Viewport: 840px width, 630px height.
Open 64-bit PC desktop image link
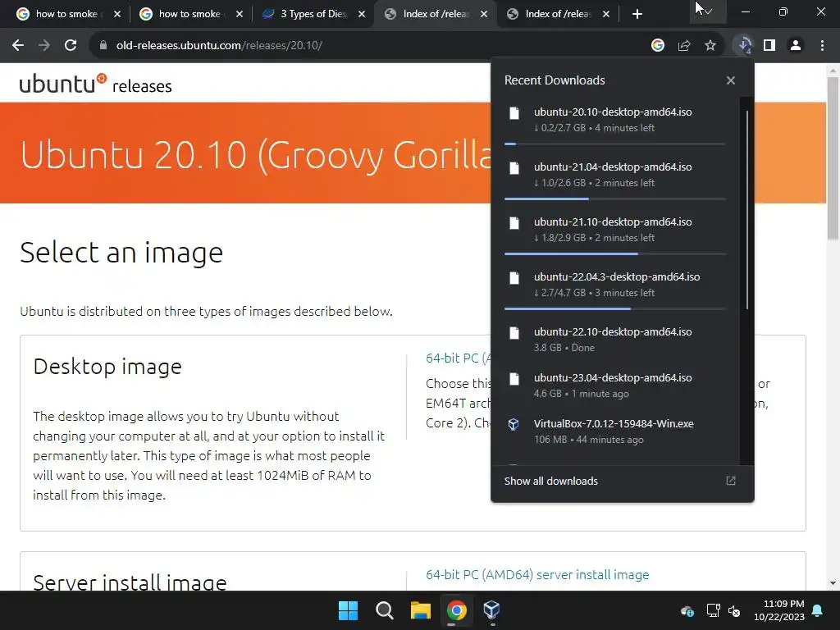458,358
